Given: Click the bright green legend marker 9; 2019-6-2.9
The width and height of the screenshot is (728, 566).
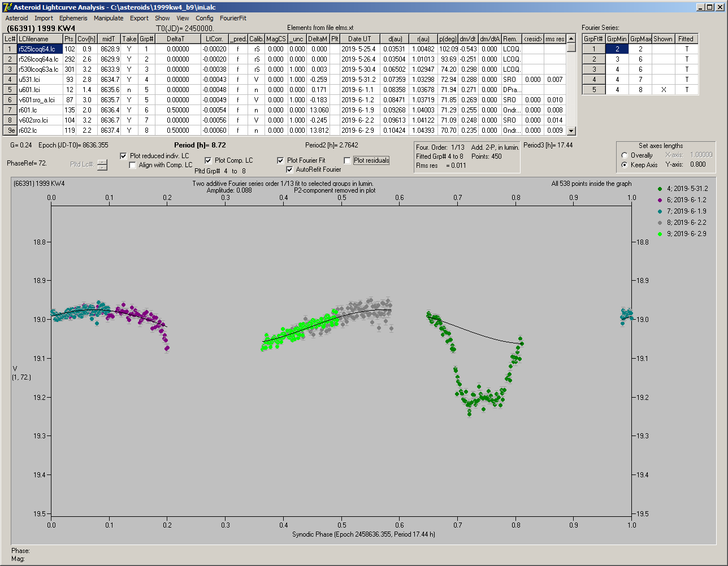Looking at the screenshot, I should point(661,234).
